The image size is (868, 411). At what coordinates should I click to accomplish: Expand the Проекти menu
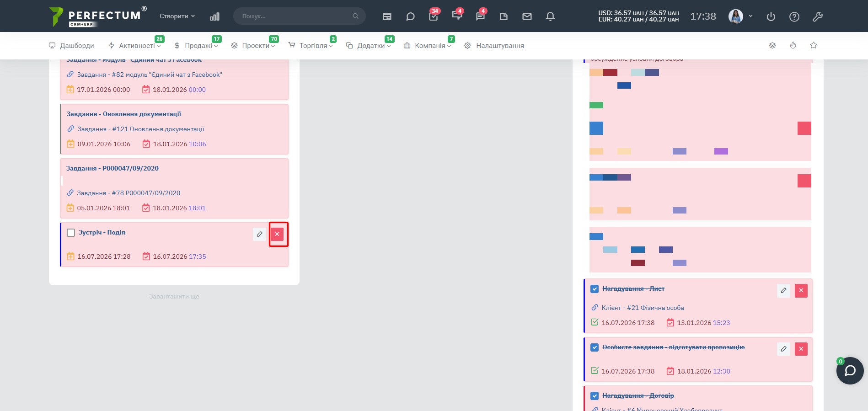tap(253, 46)
